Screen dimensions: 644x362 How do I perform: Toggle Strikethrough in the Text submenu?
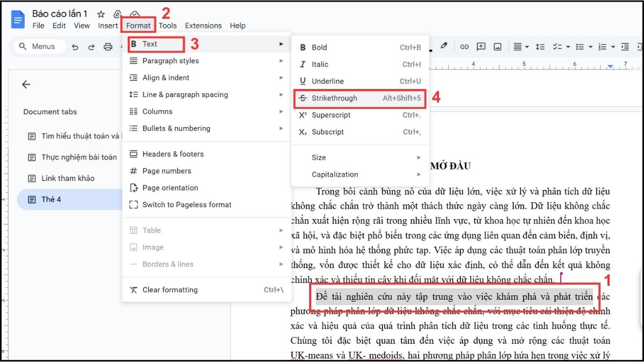334,98
